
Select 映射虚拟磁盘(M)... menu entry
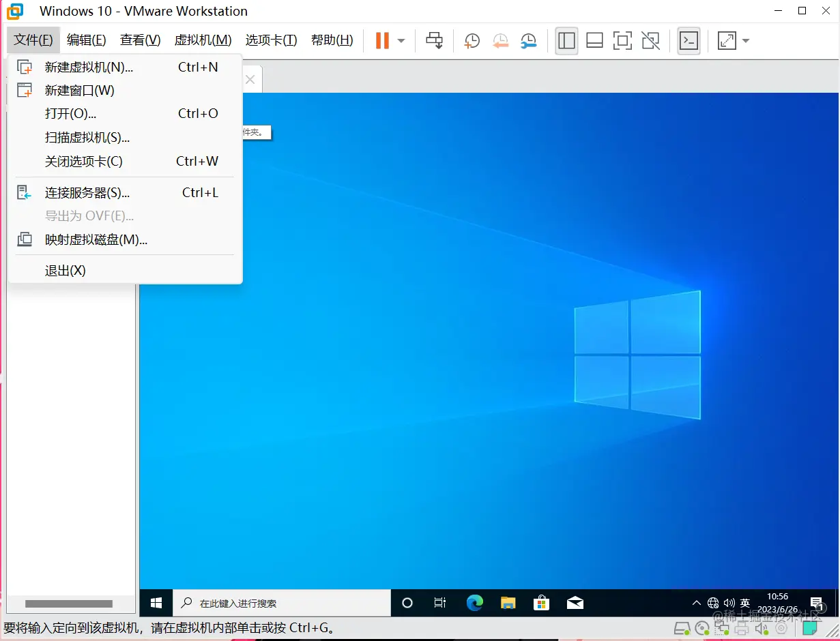pyautogui.click(x=125, y=239)
